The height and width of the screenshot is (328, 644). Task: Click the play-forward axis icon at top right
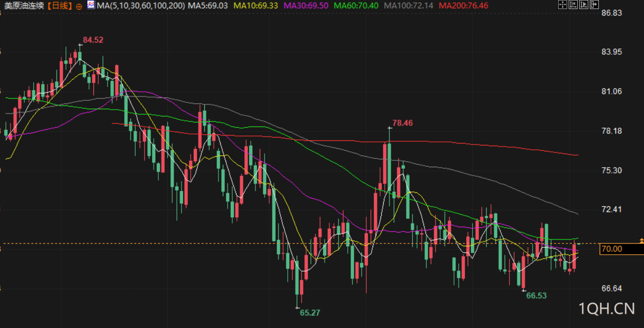tap(584, 5)
